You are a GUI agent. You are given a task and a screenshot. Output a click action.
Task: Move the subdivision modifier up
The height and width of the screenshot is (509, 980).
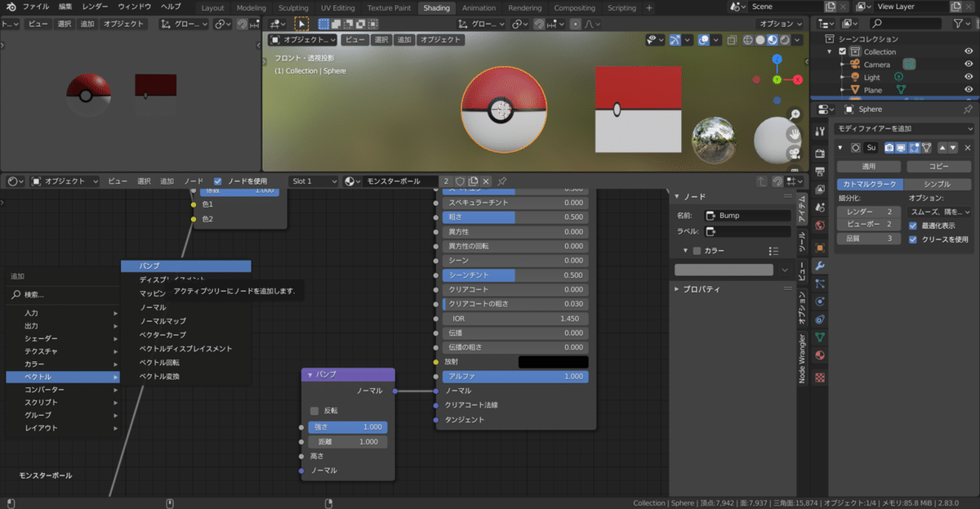942,148
